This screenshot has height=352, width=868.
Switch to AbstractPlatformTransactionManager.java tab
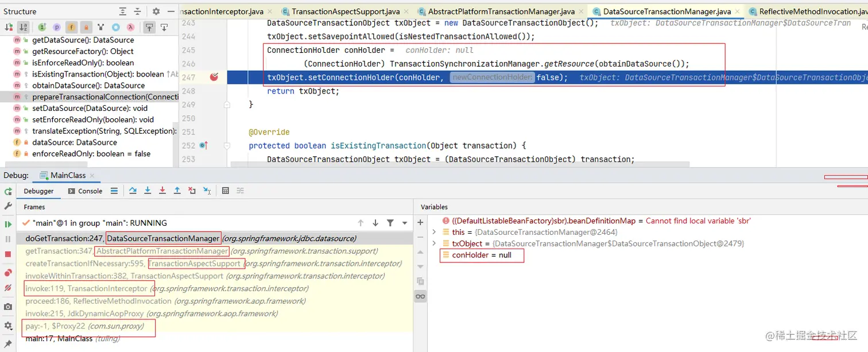coord(501,11)
